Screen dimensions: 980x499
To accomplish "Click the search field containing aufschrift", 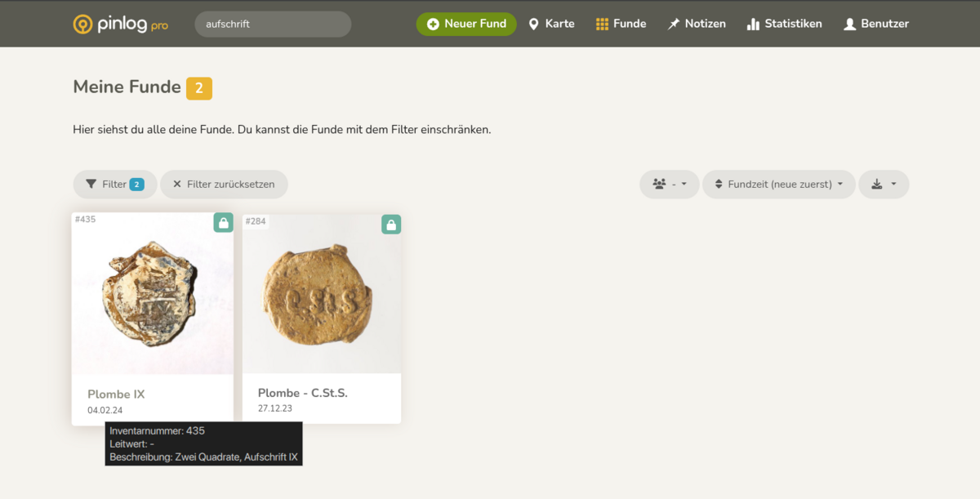I will [273, 24].
